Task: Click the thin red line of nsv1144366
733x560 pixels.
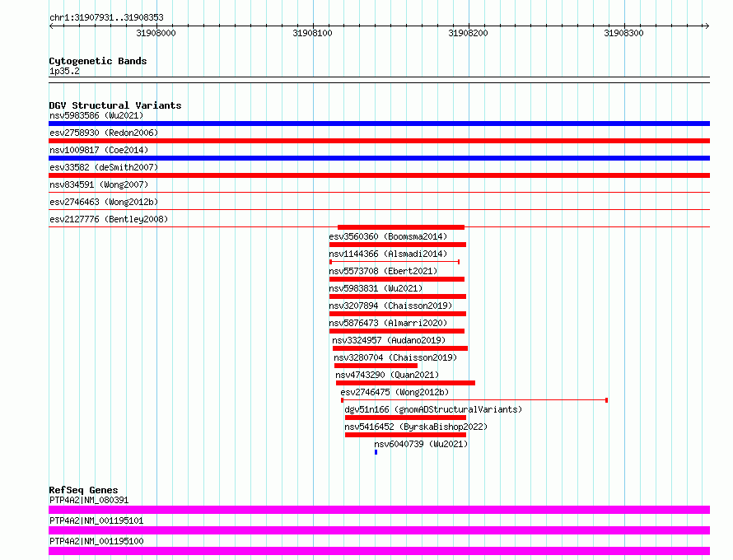Action: click(395, 262)
